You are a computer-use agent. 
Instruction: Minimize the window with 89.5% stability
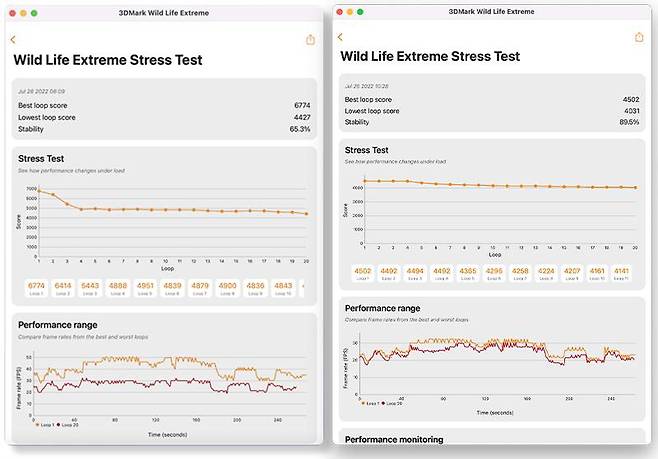351,11
